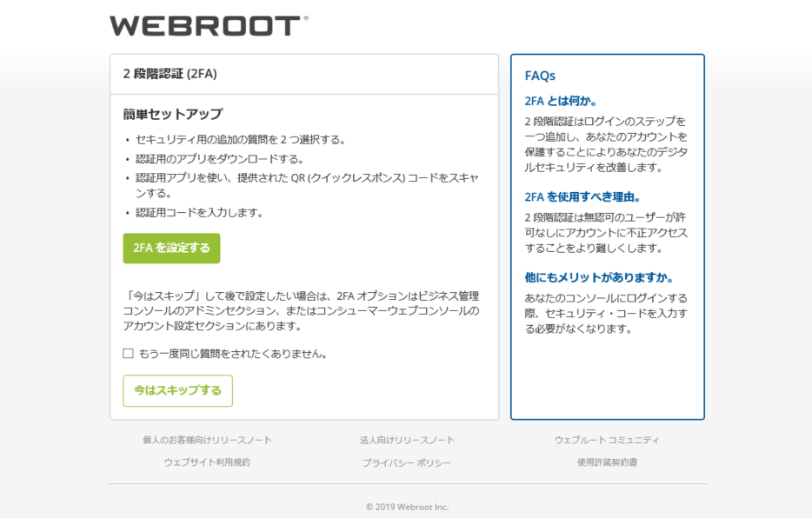This screenshot has height=518, width=812.
Task: Open プライバシー ポリシー link
Action: point(407,462)
